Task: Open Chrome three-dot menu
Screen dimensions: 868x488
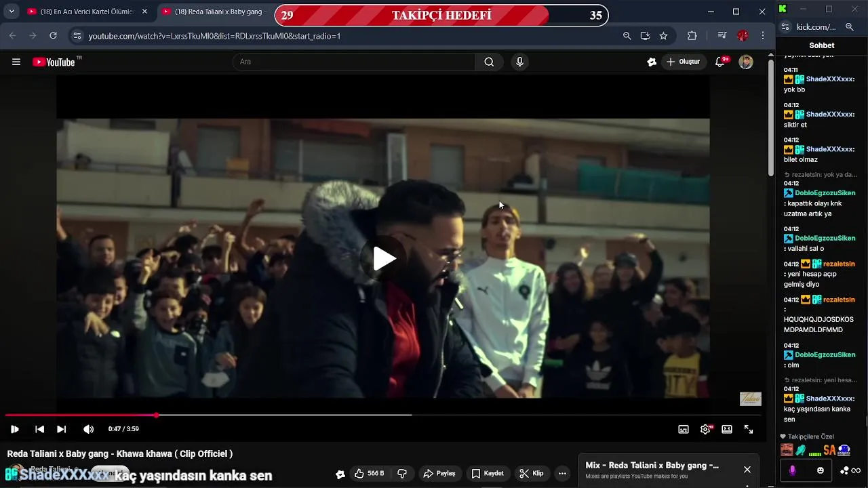Action: 763,36
